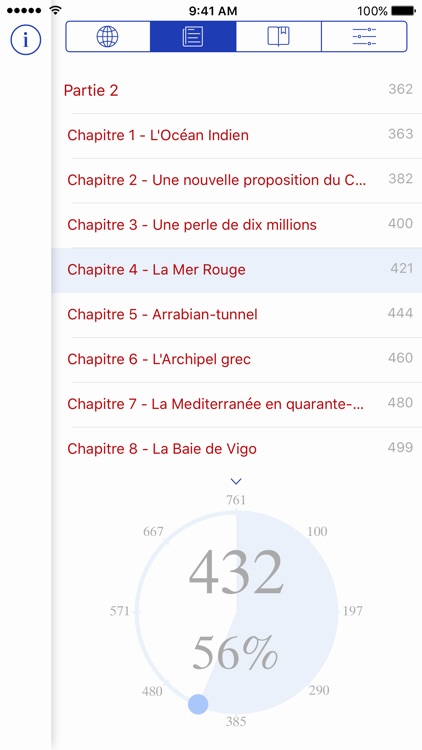Tap the info icon

point(26,40)
